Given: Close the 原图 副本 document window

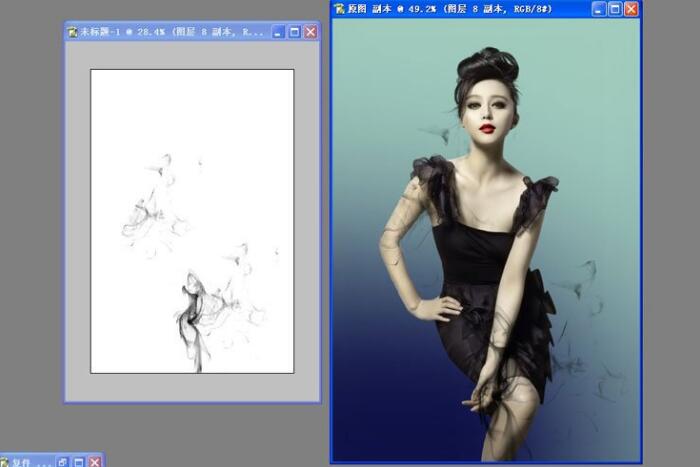Looking at the screenshot, I should [631, 9].
